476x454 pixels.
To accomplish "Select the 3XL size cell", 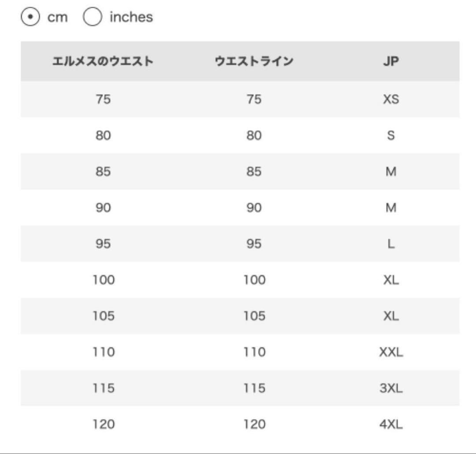I will [x=390, y=388].
